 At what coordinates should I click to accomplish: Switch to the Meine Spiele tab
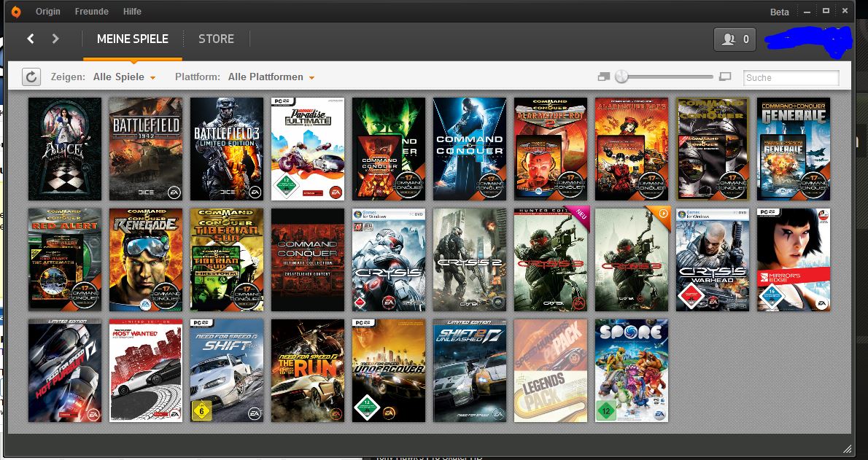tap(133, 39)
